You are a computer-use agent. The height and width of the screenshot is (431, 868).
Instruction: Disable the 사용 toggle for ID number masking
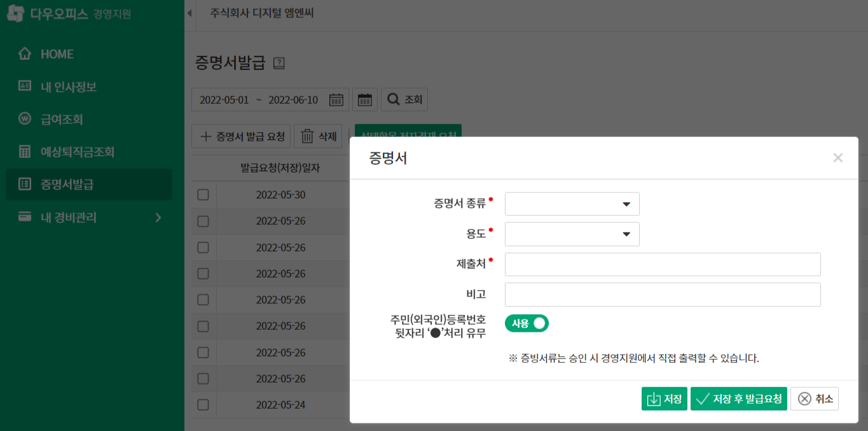pyautogui.click(x=527, y=323)
